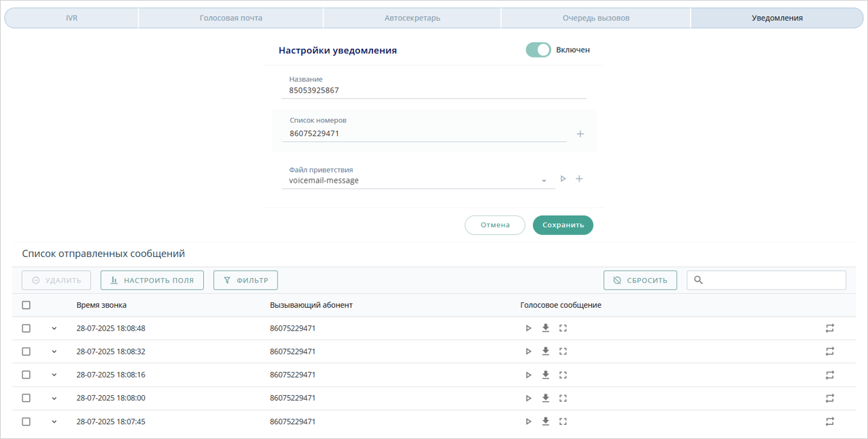868x439 pixels.
Task: Resend notification for the 18:08:00 call
Action: point(830,398)
